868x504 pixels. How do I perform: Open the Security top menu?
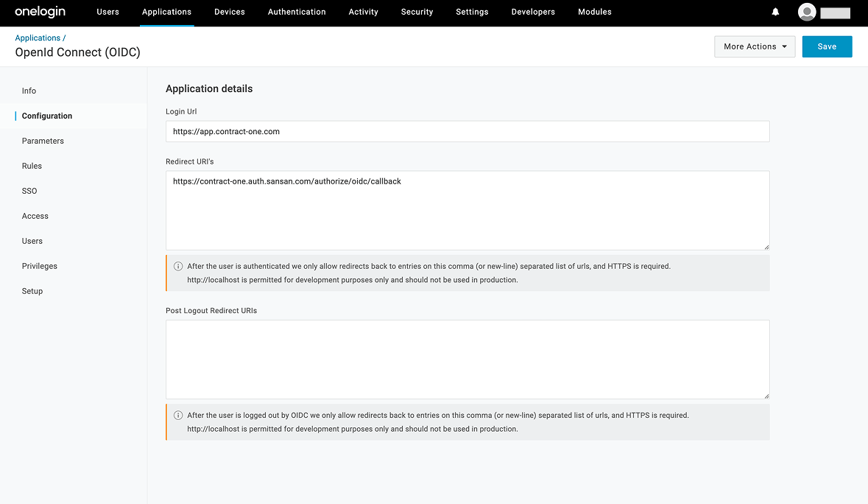pos(417,12)
